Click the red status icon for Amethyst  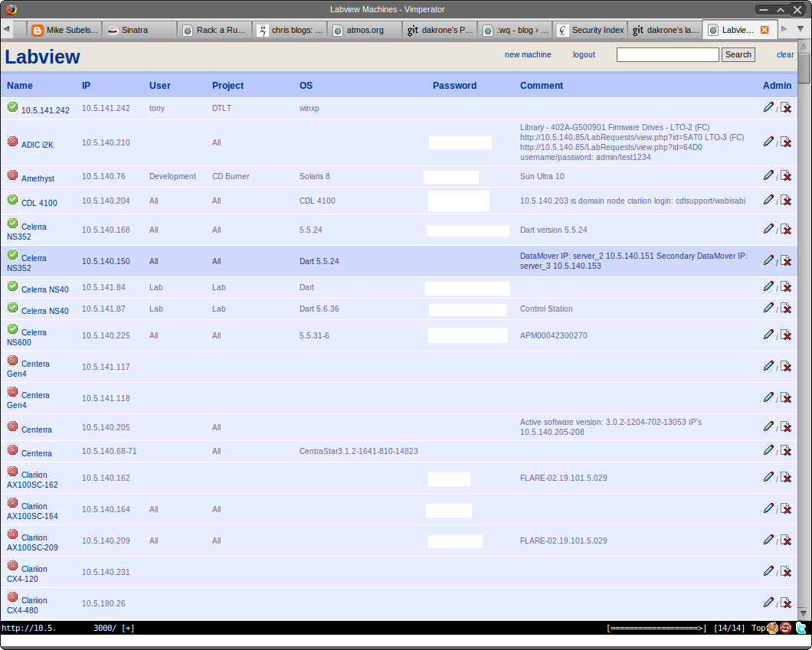coord(12,175)
